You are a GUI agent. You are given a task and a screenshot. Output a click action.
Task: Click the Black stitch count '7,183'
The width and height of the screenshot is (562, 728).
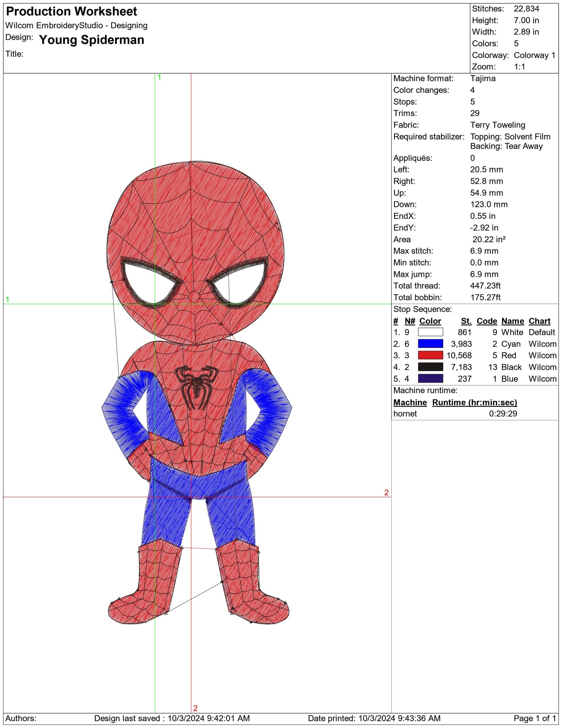461,367
